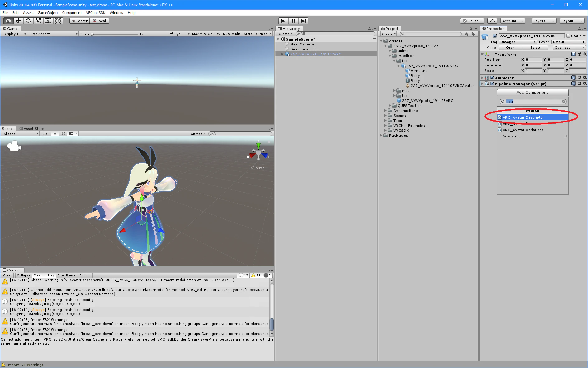Open the Overrides dropdown
Image resolution: width=588 pixels, height=368 pixels.
point(569,47)
